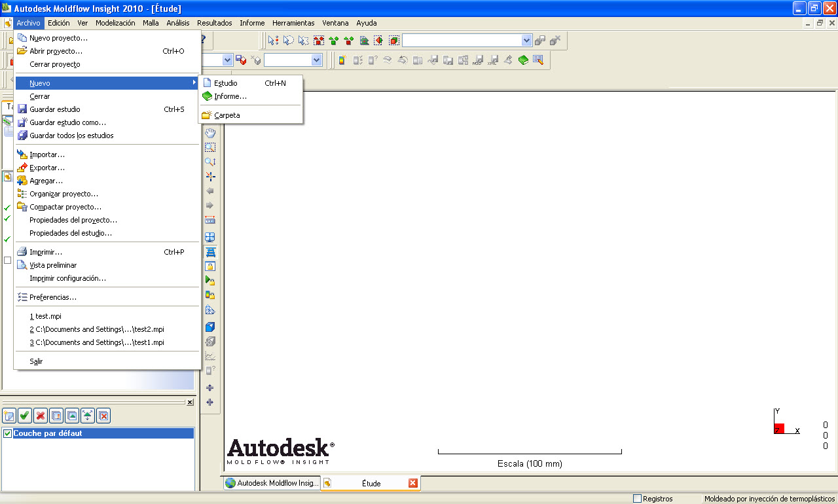Image resolution: width=838 pixels, height=504 pixels.
Task: Toggle the Couche par défaut layer checkbox
Action: pos(8,433)
